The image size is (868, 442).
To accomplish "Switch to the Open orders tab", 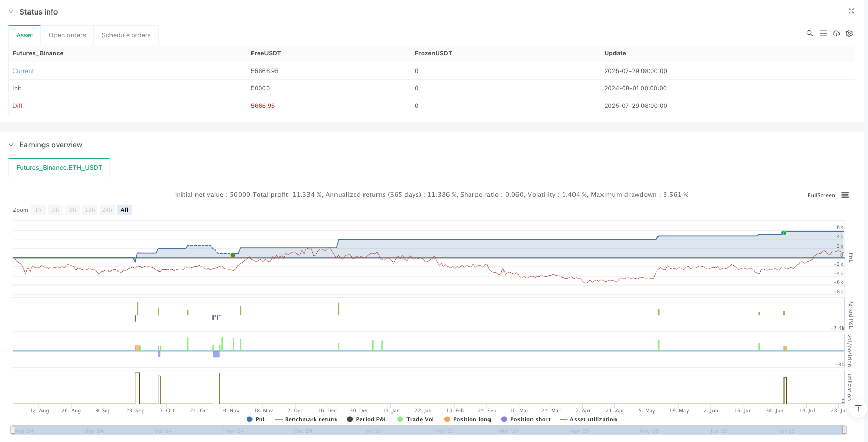I will [x=67, y=35].
